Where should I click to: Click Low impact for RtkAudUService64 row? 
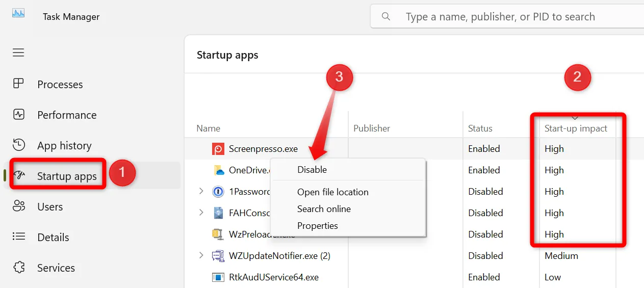[x=553, y=277]
